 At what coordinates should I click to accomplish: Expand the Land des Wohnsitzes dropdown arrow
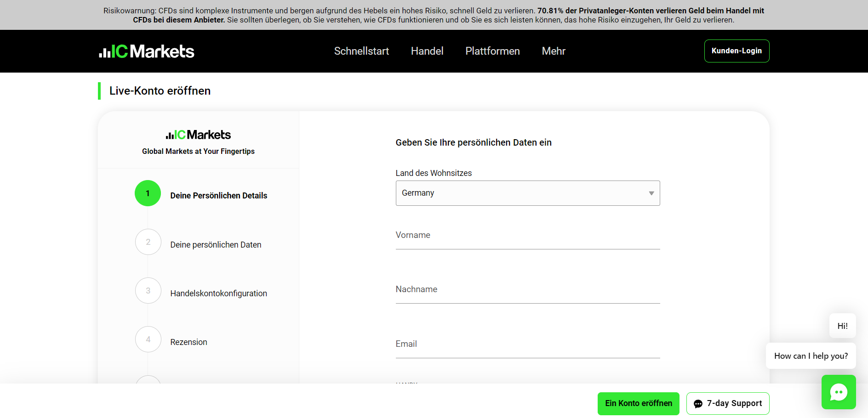coord(651,193)
